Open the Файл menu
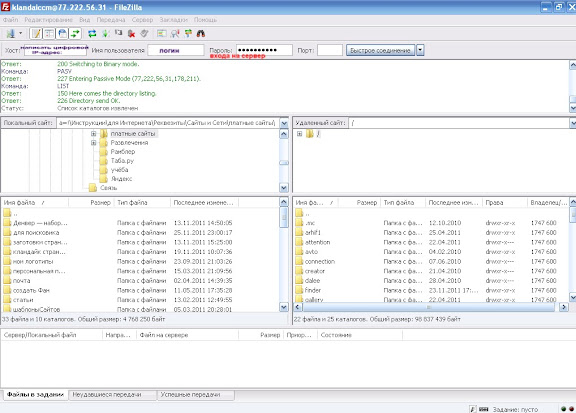 (x=10, y=20)
